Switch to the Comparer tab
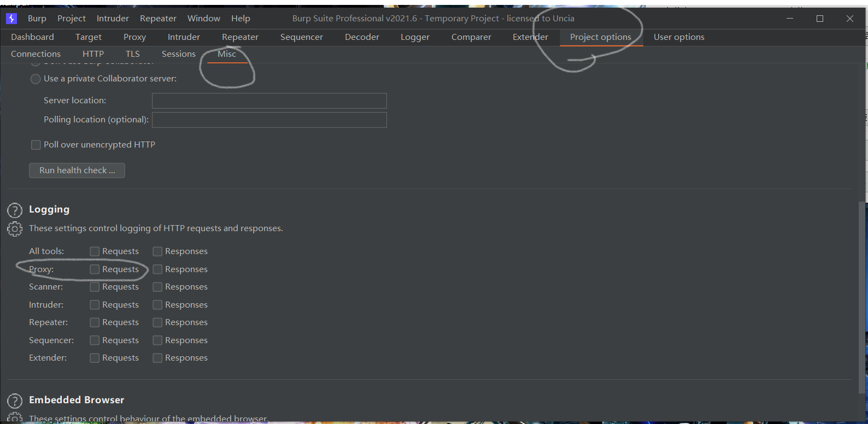This screenshot has width=868, height=424. pos(471,37)
